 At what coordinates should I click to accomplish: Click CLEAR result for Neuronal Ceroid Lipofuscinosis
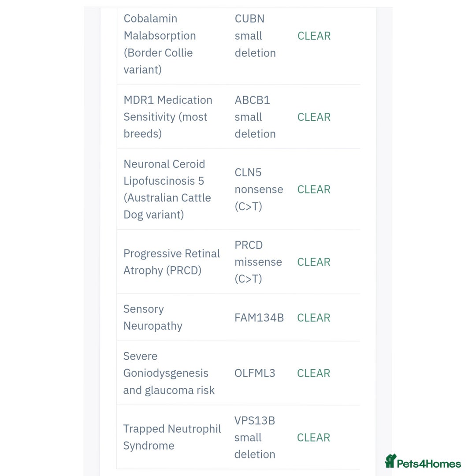pos(314,190)
